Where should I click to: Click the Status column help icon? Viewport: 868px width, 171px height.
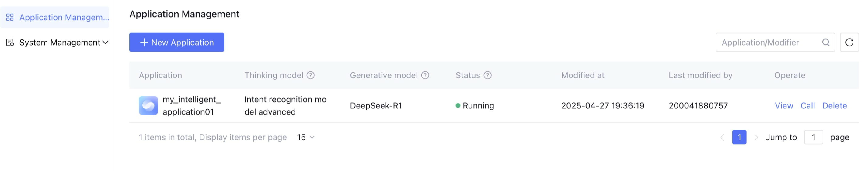tap(488, 75)
